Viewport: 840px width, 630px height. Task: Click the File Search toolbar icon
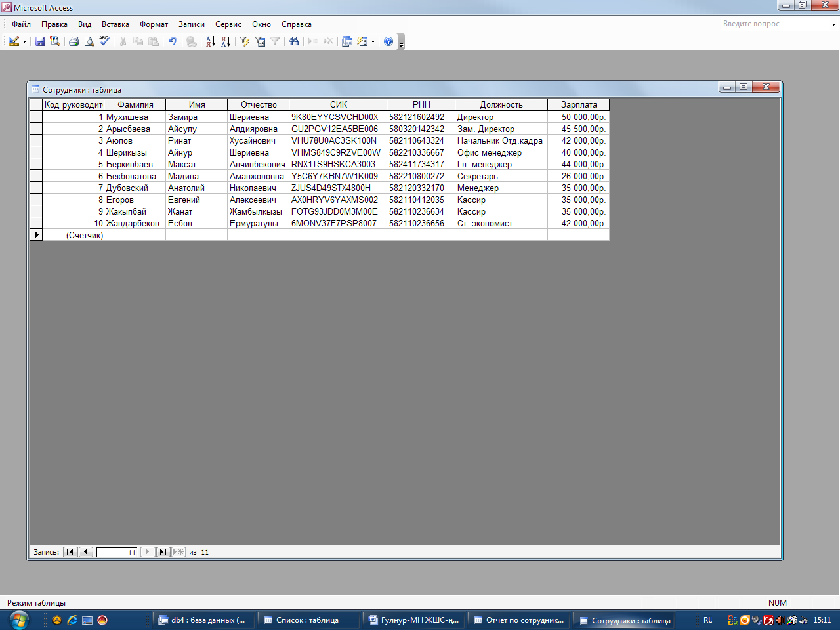[x=55, y=41]
